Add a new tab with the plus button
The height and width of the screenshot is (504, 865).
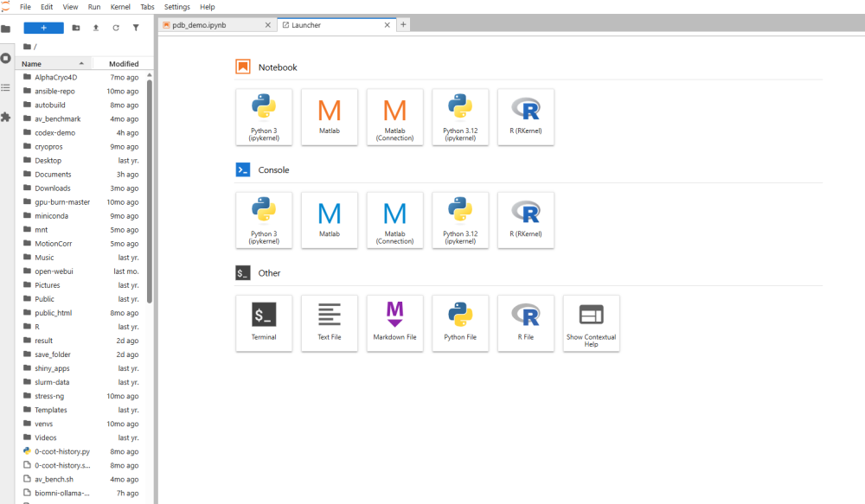tap(403, 24)
